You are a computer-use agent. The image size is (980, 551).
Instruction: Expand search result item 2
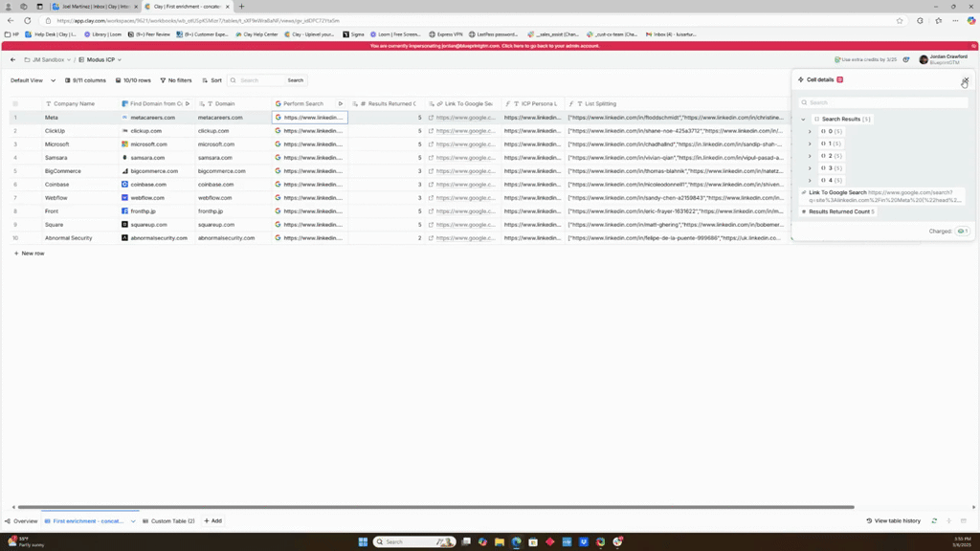click(810, 156)
